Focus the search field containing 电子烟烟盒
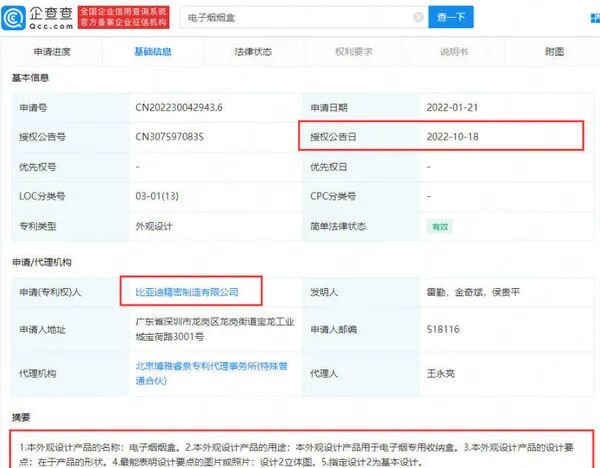 [x=304, y=17]
